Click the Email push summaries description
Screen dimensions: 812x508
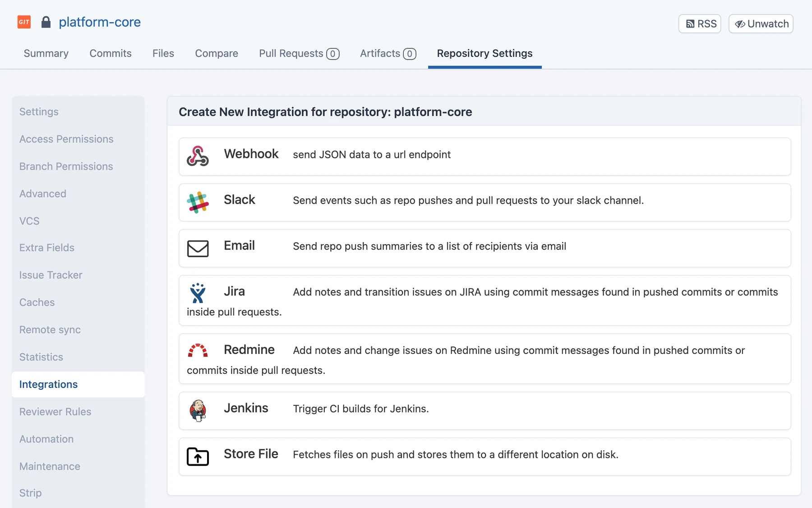point(429,246)
